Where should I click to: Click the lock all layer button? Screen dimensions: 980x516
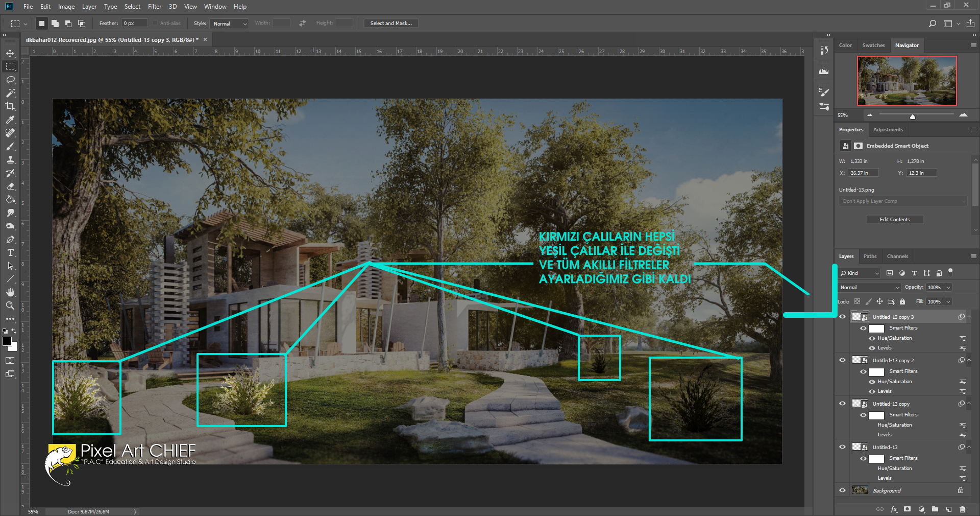coord(902,302)
